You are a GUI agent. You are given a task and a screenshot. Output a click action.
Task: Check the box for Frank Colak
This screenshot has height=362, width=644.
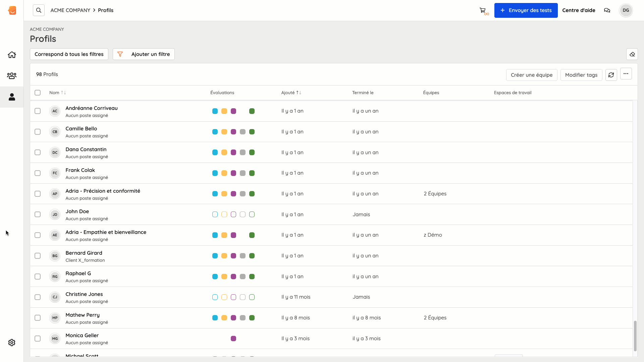click(x=38, y=173)
